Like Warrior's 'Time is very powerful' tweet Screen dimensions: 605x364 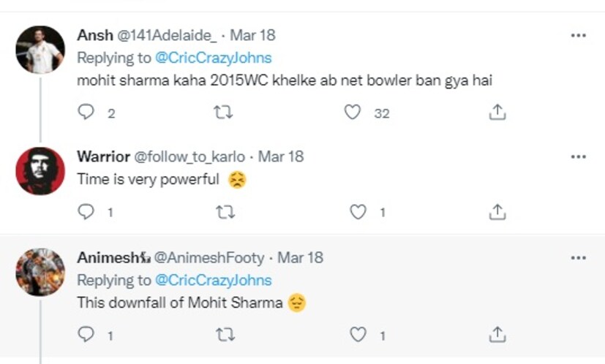358,212
